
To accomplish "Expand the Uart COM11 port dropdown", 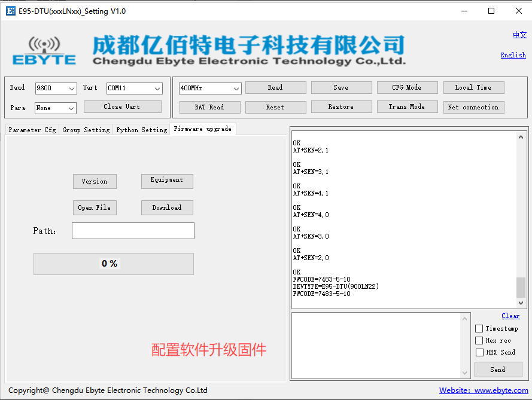I will 135,88.
